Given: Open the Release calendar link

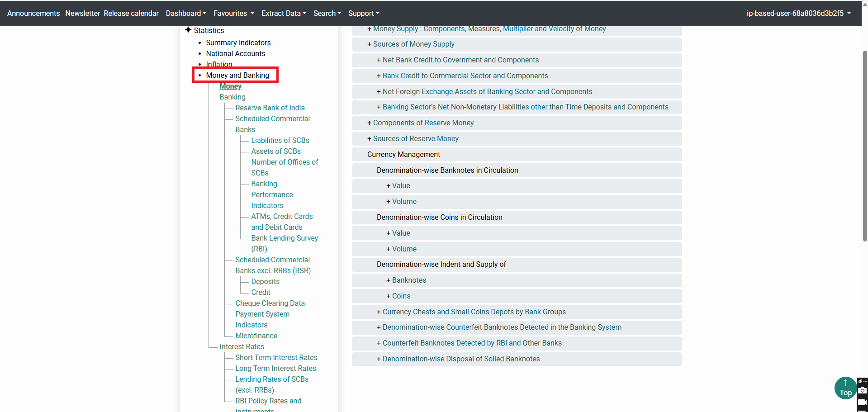Looking at the screenshot, I should coord(131,14).
